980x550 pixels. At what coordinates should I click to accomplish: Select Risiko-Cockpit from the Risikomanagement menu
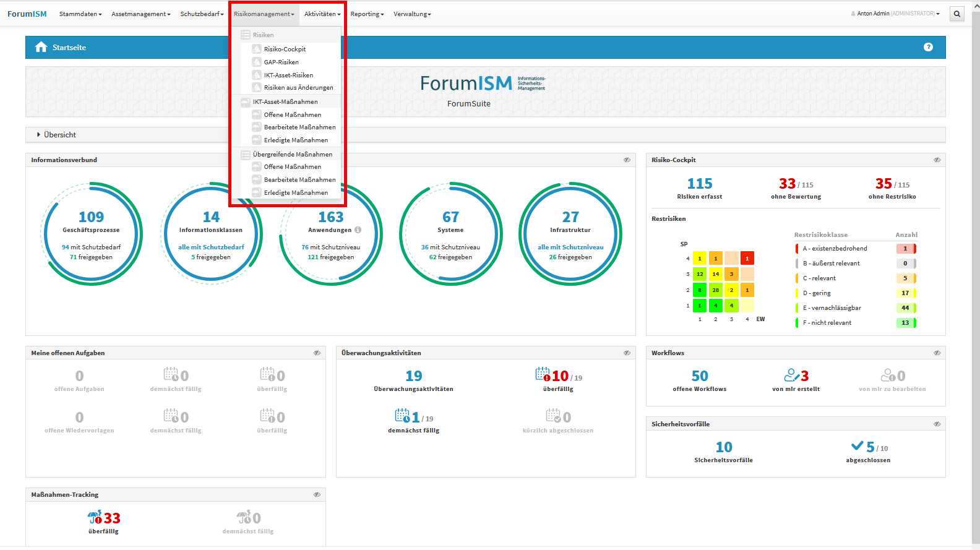pos(285,49)
